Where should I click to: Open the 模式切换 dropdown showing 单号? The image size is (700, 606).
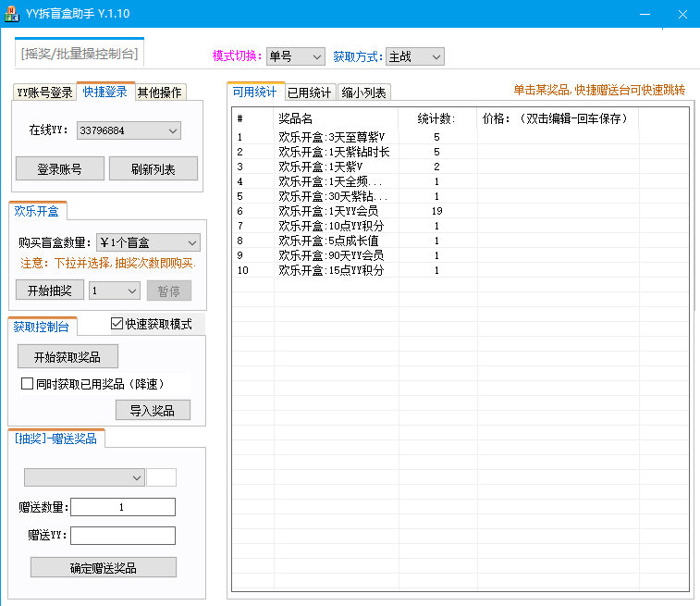296,56
